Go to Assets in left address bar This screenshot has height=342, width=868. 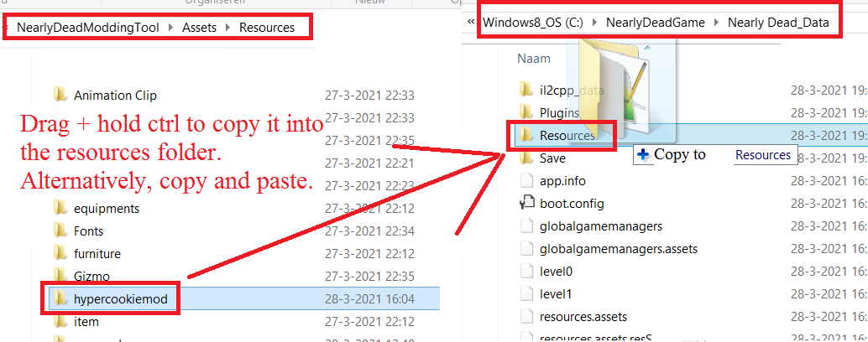click(199, 27)
